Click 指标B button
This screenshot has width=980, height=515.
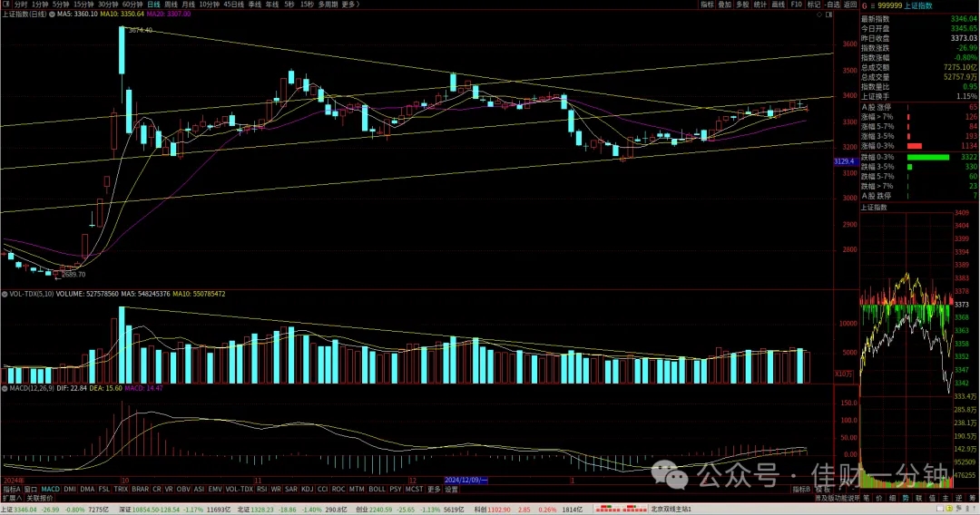click(x=801, y=490)
